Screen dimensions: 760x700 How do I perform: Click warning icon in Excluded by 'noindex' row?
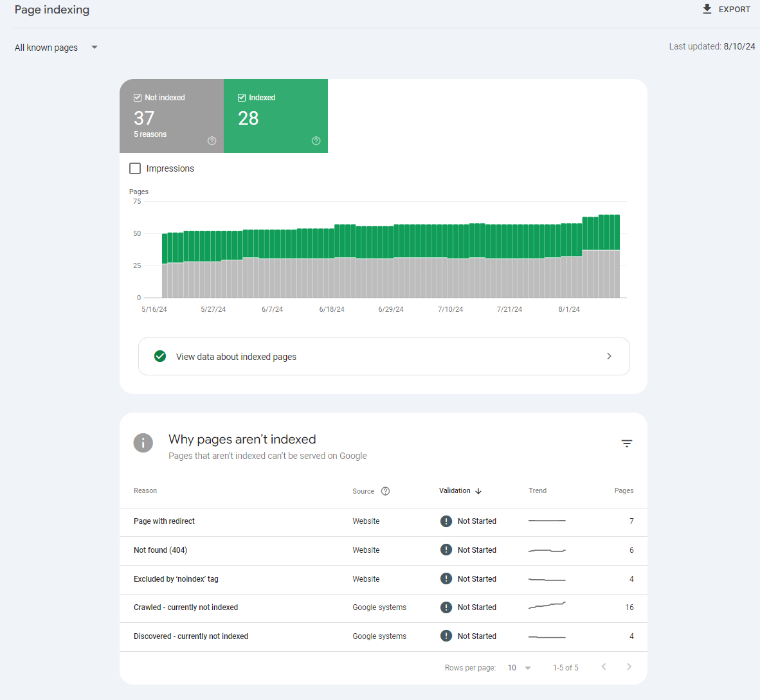click(446, 579)
